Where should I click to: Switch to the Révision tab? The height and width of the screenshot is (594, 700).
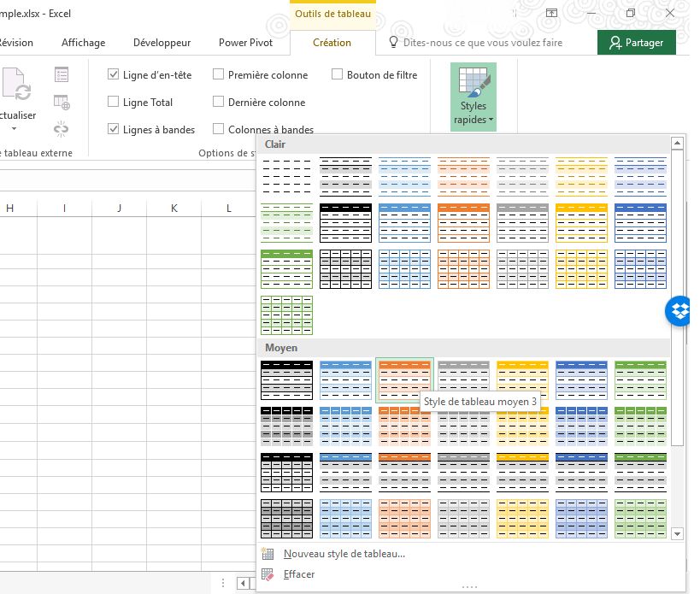pyautogui.click(x=16, y=43)
